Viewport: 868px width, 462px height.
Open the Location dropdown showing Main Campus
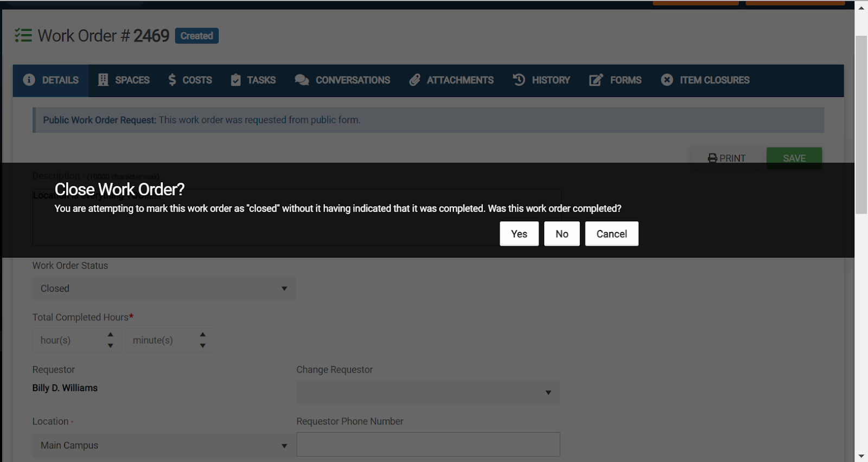coord(164,445)
